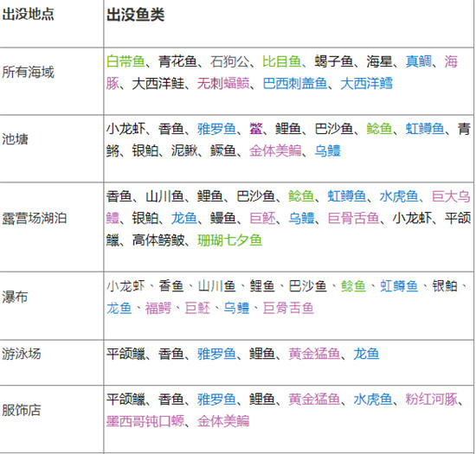Image resolution: width=476 pixels, height=454 pixels.
Task: Click the 鳜鱼 fish name
Action: click(x=223, y=150)
